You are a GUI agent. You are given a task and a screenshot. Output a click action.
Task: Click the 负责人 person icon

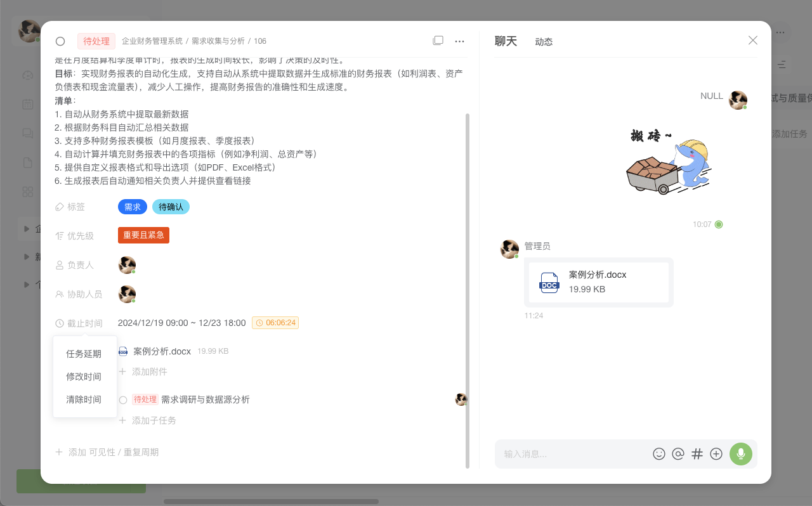pyautogui.click(x=60, y=265)
